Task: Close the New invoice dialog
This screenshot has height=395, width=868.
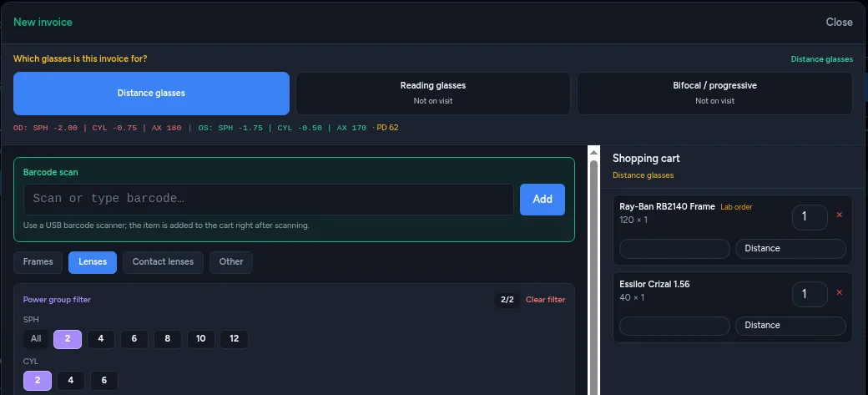Action: (840, 23)
